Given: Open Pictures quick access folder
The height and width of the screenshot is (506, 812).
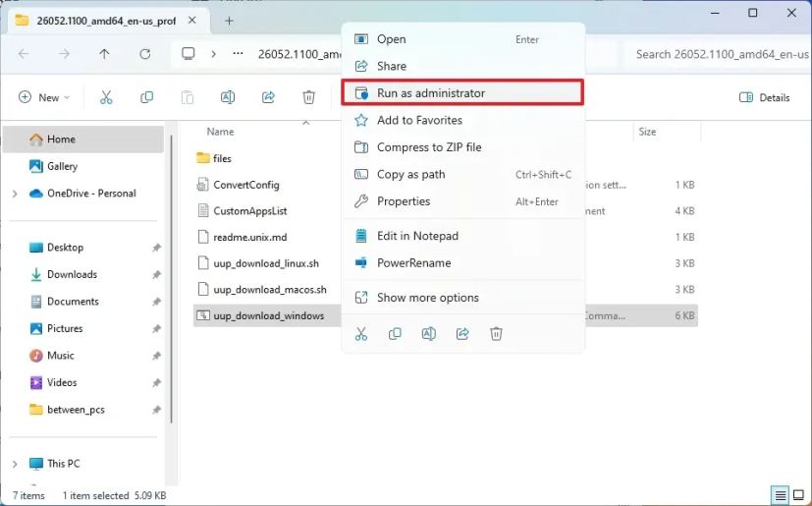Looking at the screenshot, I should tap(83, 328).
